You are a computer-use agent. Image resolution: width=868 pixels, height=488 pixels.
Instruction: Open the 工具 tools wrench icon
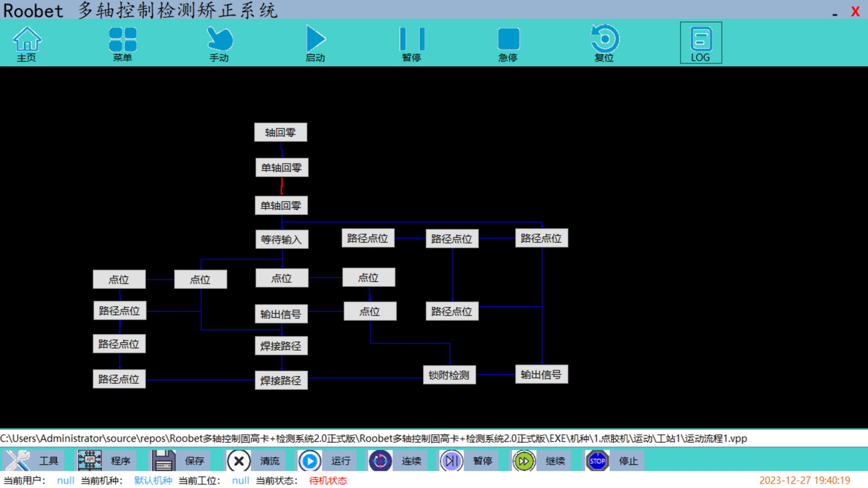pos(18,461)
